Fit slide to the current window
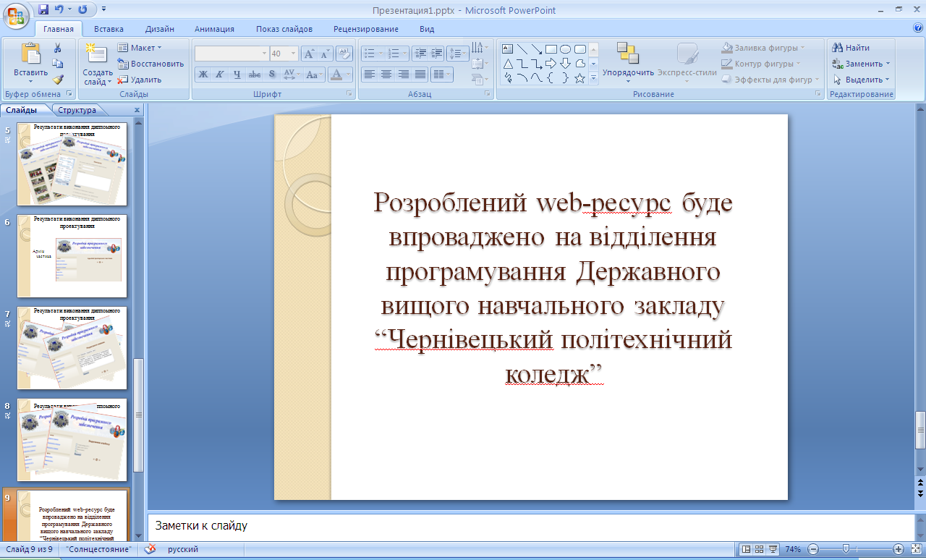 917,549
